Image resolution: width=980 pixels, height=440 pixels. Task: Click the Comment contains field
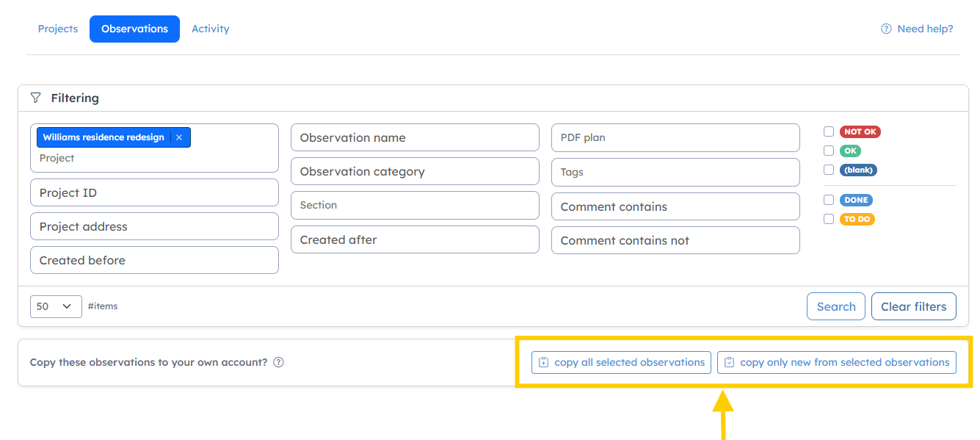[675, 206]
